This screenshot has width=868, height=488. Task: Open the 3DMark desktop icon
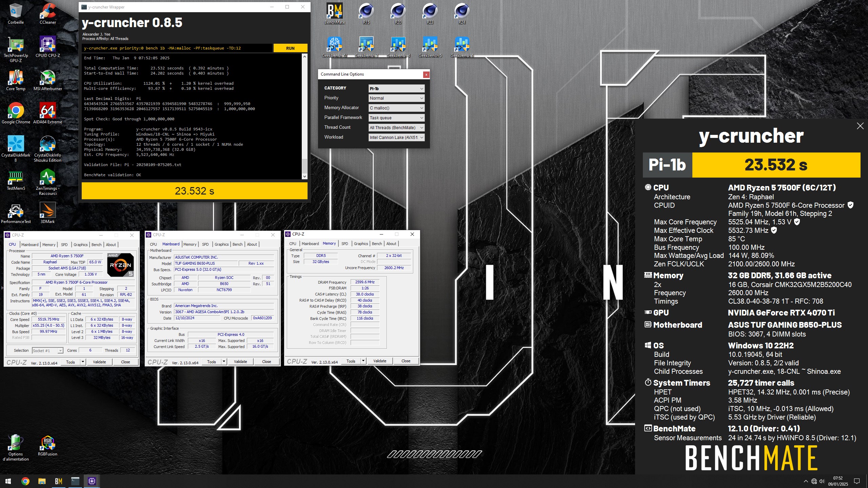[x=48, y=213]
